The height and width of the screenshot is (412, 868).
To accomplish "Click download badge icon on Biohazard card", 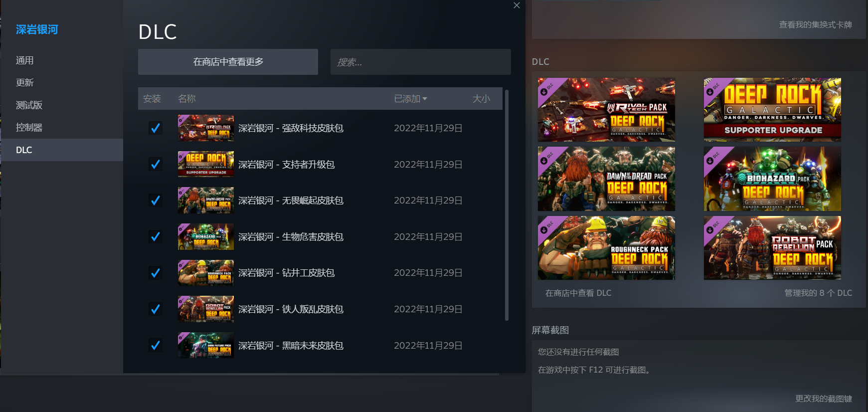I will pyautogui.click(x=710, y=161).
